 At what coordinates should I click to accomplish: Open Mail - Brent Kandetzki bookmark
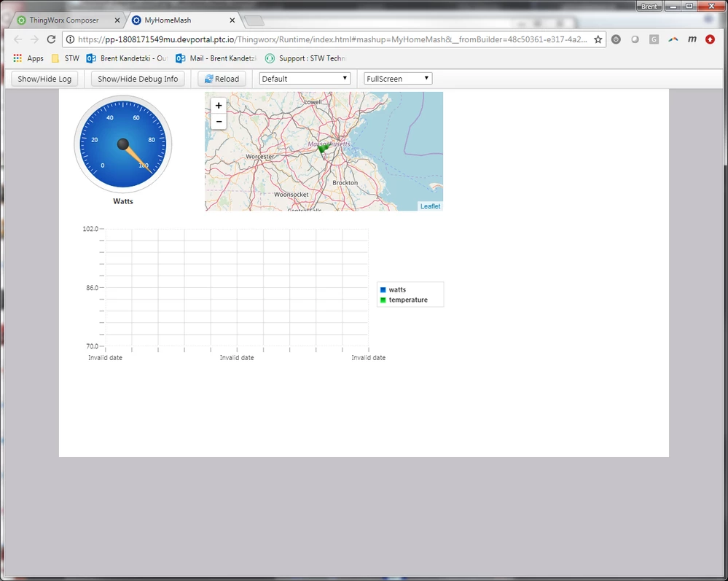point(216,58)
